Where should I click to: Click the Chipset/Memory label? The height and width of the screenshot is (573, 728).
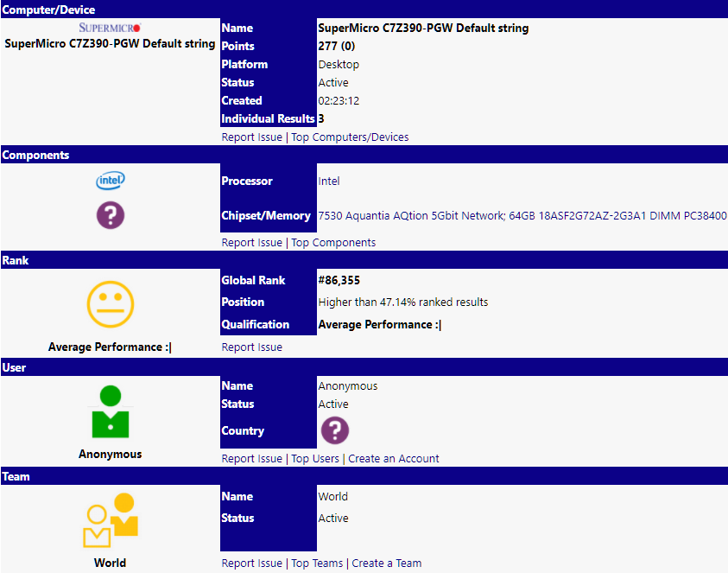(x=266, y=215)
